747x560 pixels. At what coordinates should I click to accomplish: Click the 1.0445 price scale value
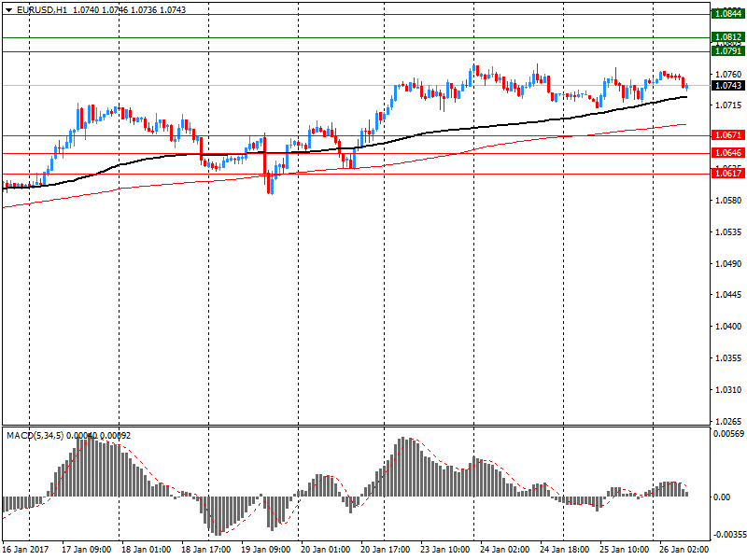728,295
